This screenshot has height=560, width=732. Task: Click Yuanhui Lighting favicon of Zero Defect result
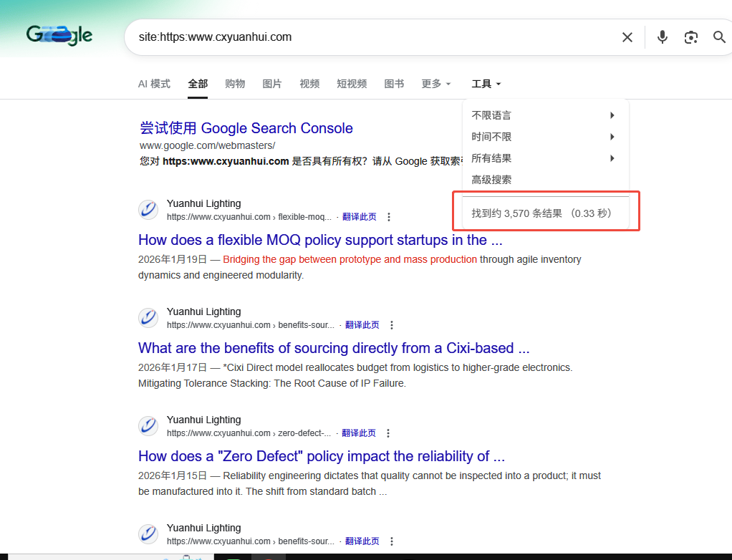[148, 426]
